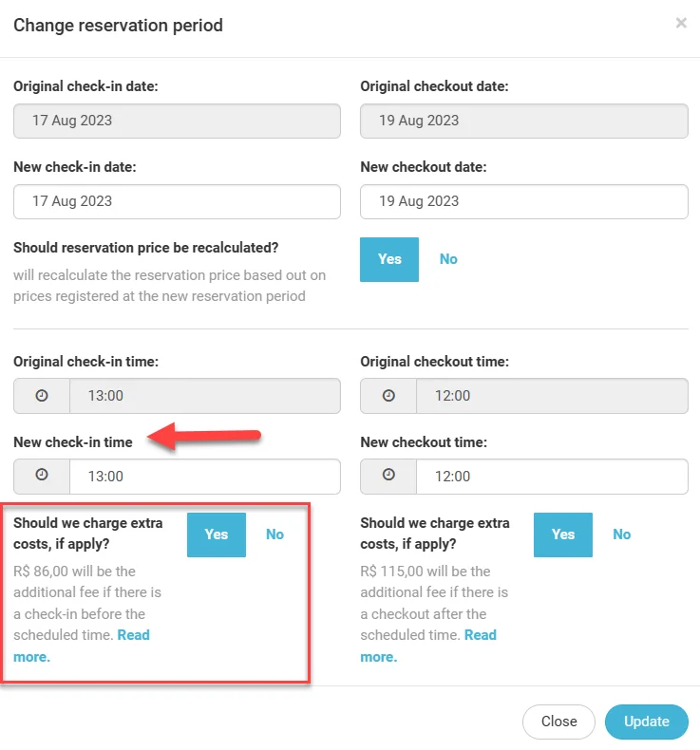Edit the new checkout time field

click(x=551, y=477)
